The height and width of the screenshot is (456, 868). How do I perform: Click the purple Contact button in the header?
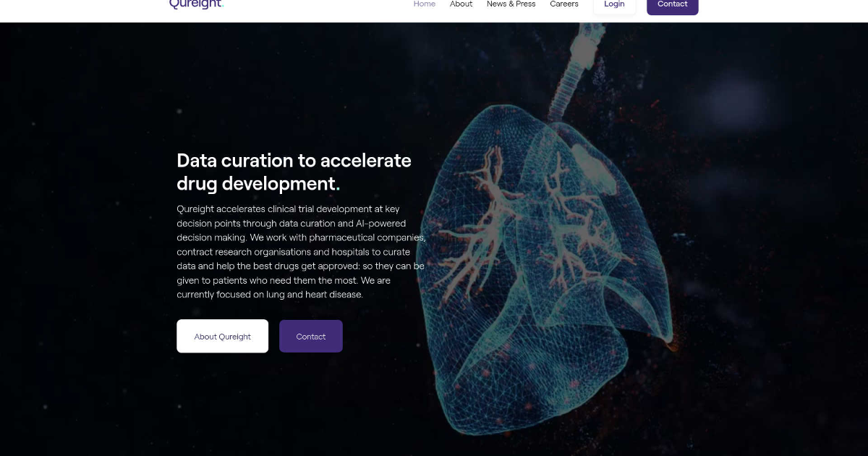(x=672, y=4)
